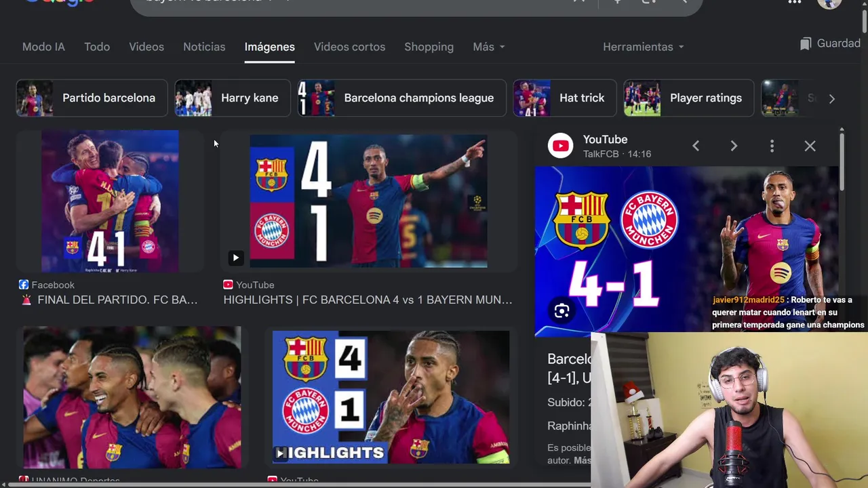The image size is (868, 488).
Task: Open the preview panel three-dot menu
Action: 772,146
